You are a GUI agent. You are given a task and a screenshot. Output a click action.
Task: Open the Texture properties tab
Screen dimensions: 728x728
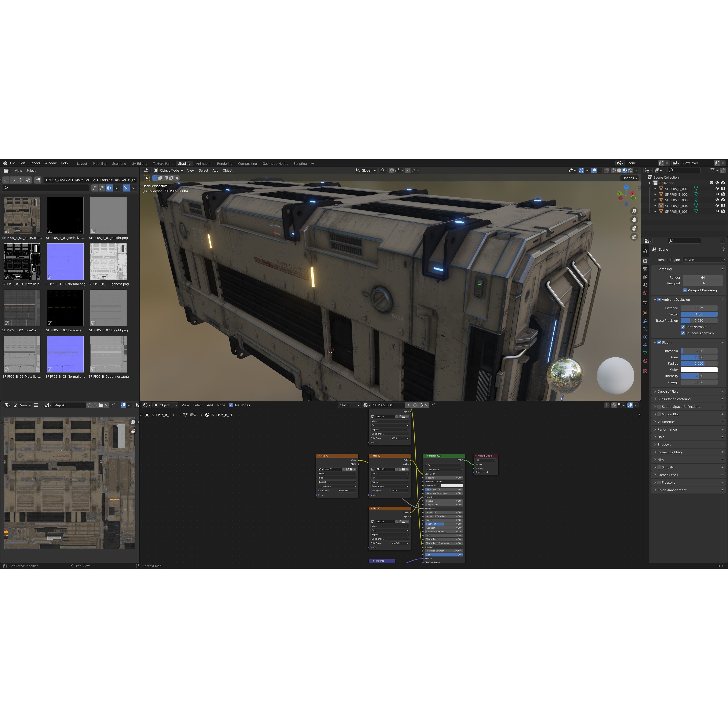point(645,371)
